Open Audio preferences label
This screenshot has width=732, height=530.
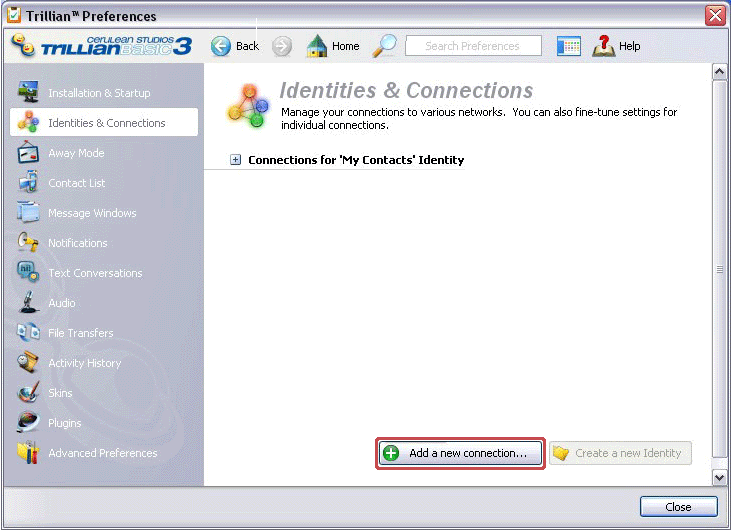(x=62, y=303)
